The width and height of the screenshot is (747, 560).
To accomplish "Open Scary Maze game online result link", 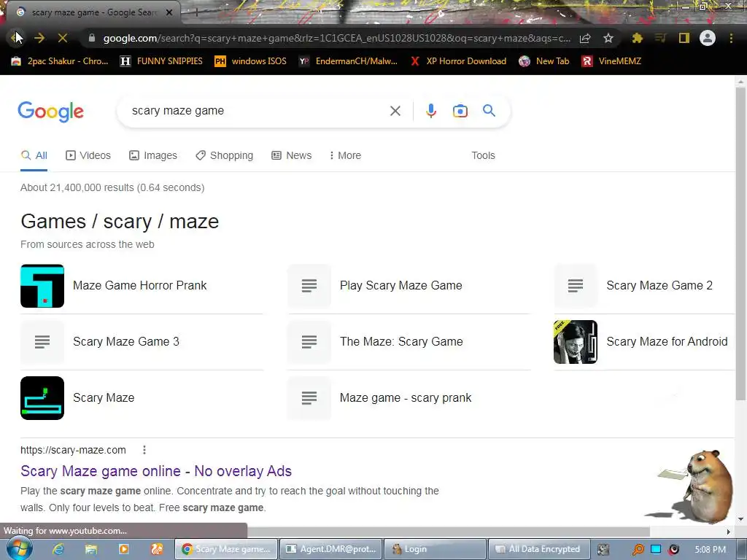I will click(156, 472).
